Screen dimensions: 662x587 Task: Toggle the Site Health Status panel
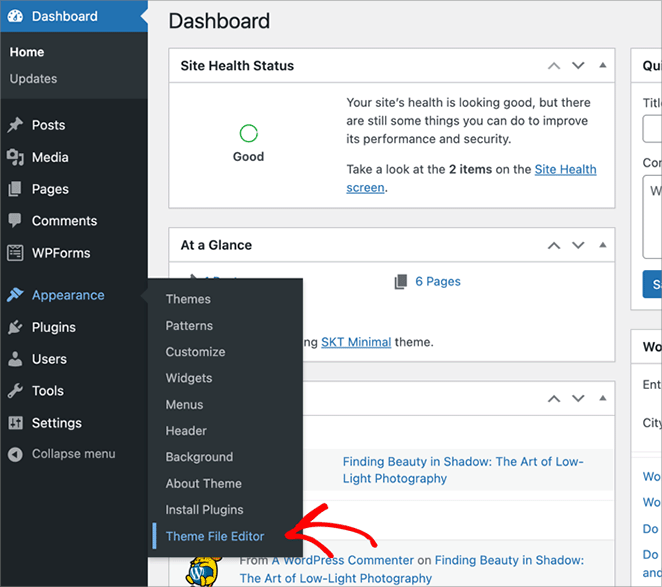click(602, 66)
